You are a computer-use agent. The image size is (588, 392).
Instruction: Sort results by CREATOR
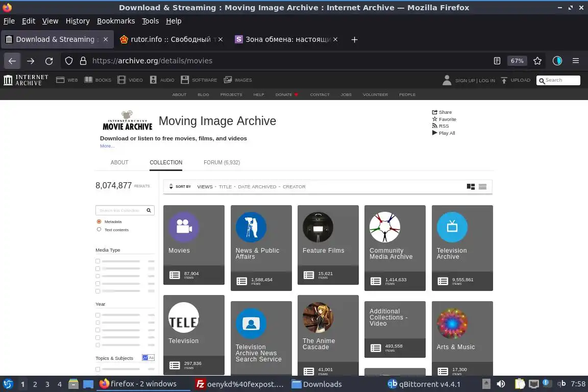point(294,186)
